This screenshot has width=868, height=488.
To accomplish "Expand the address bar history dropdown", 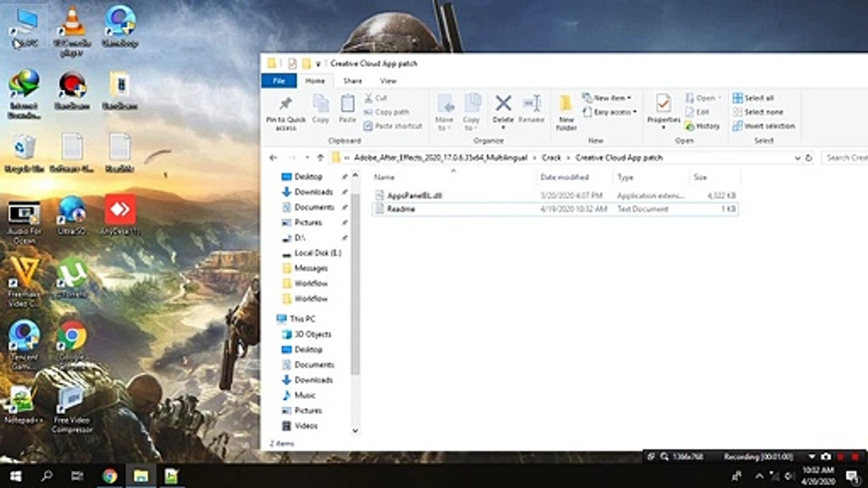I will (797, 158).
